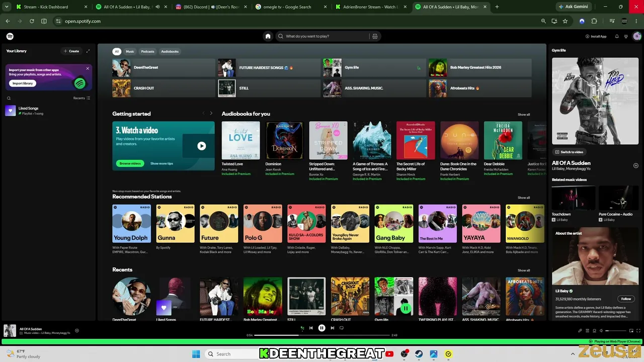Search in Your Library magnifier icon
The height and width of the screenshot is (362, 644).
point(9,99)
